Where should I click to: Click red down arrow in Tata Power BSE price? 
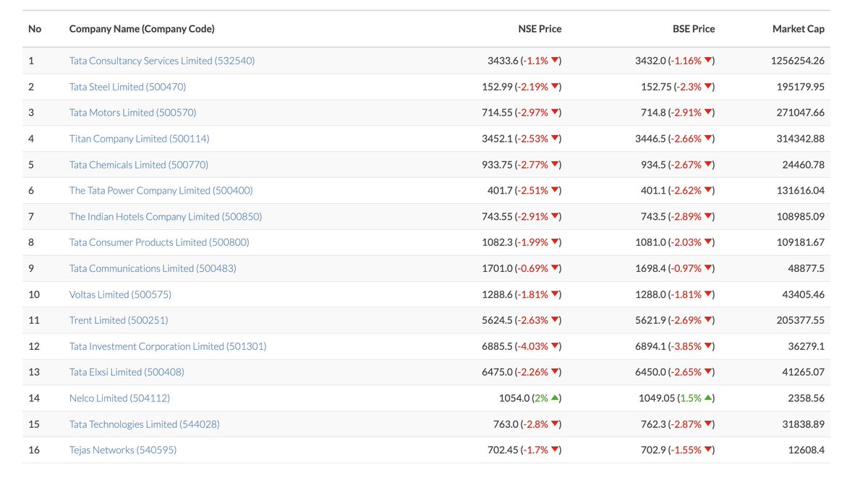708,191
